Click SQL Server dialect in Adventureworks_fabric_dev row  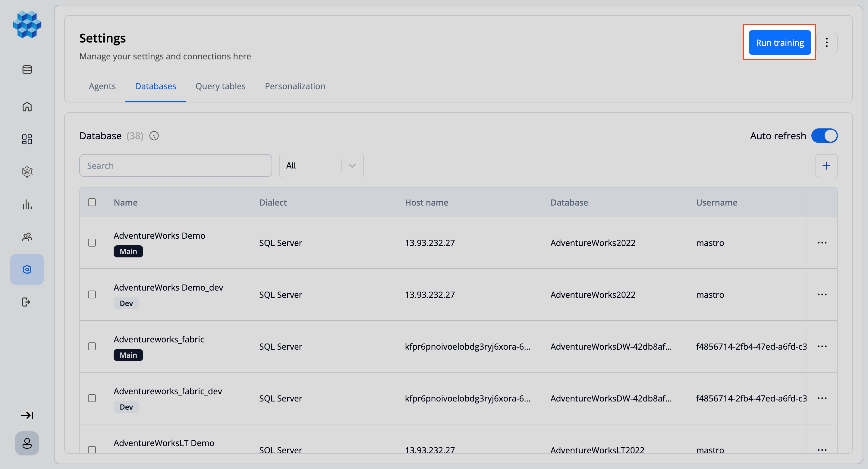(x=280, y=398)
